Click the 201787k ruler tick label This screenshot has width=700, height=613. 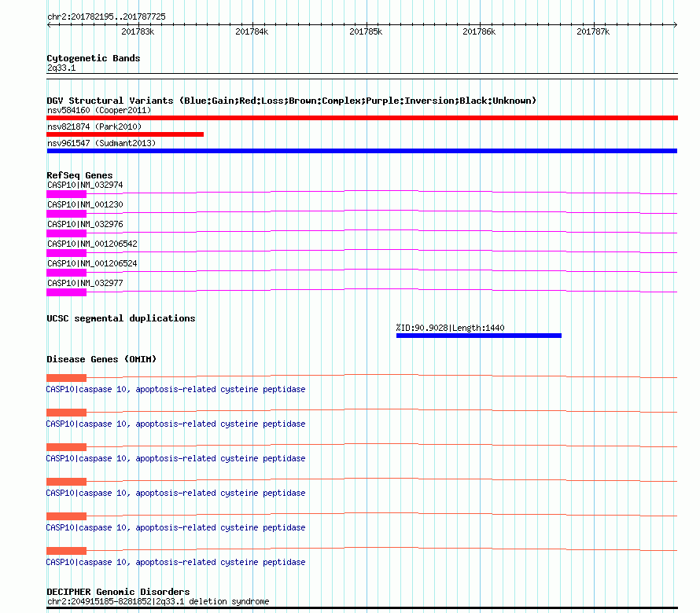click(x=593, y=31)
